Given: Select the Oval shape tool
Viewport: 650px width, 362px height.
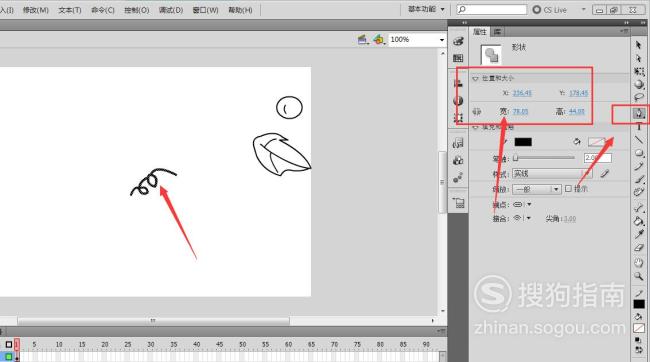Looking at the screenshot, I should pos(639,153).
